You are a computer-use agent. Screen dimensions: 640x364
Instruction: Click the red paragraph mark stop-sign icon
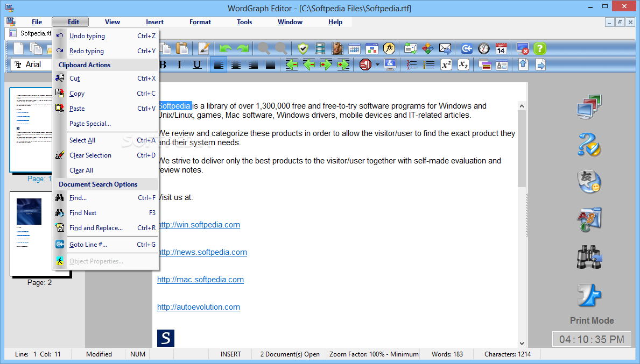365,65
